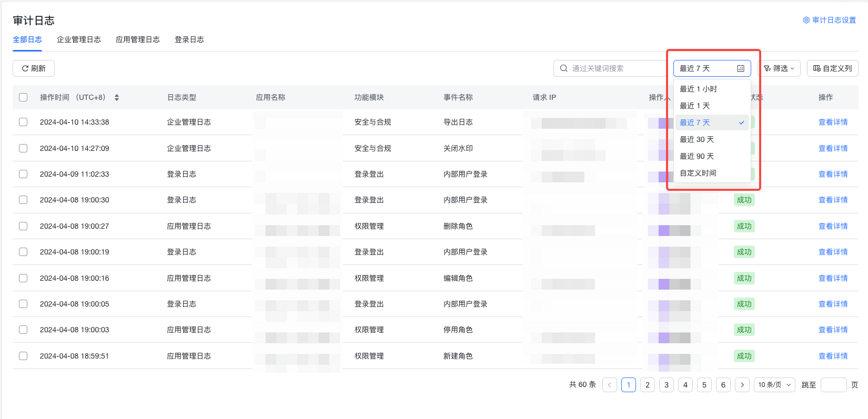Toggle the select-all header checkbox

pos(23,97)
